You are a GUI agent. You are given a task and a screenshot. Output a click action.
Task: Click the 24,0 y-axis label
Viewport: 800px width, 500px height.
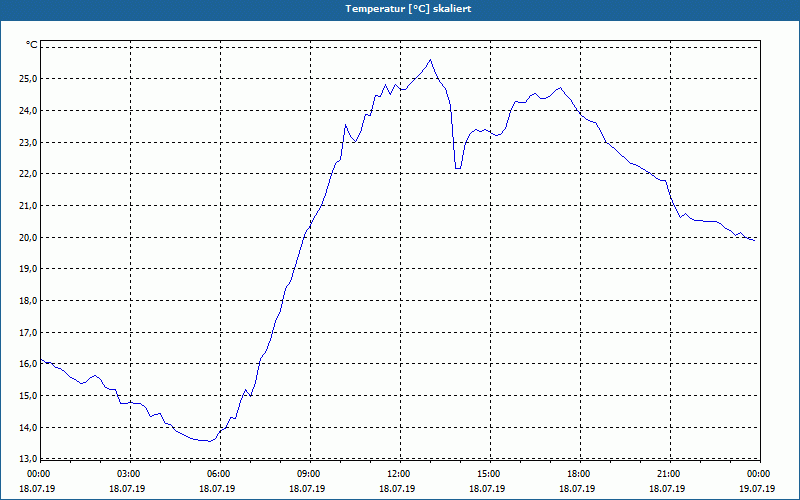(29, 111)
